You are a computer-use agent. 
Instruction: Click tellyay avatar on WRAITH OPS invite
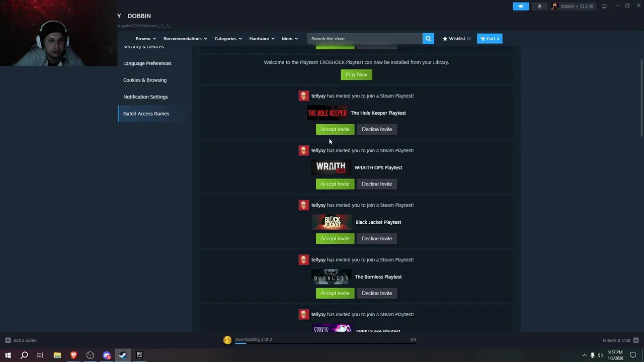pyautogui.click(x=303, y=151)
